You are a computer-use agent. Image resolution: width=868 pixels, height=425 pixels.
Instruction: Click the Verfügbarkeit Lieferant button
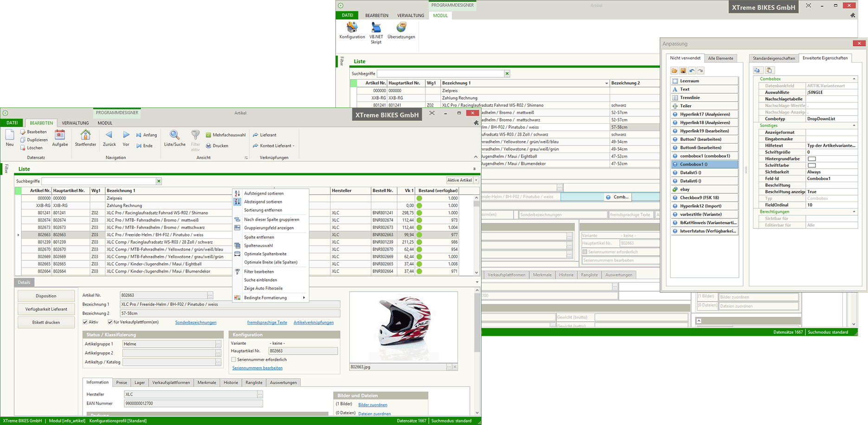pyautogui.click(x=46, y=309)
